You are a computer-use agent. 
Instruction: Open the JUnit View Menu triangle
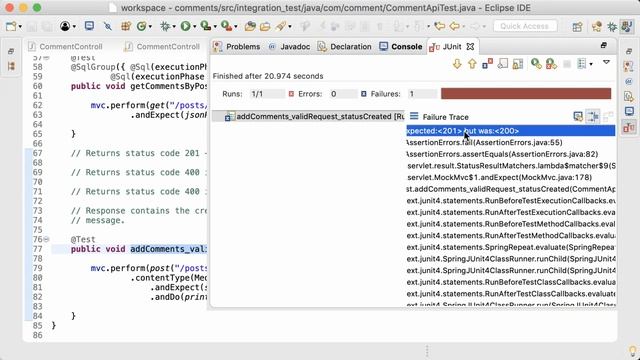607,62
